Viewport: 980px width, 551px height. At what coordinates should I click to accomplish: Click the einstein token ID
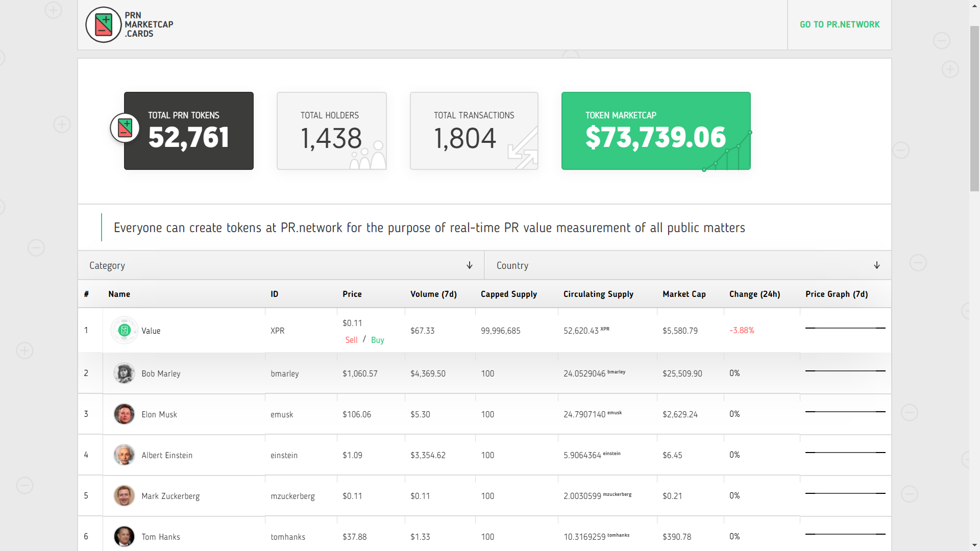coord(284,455)
